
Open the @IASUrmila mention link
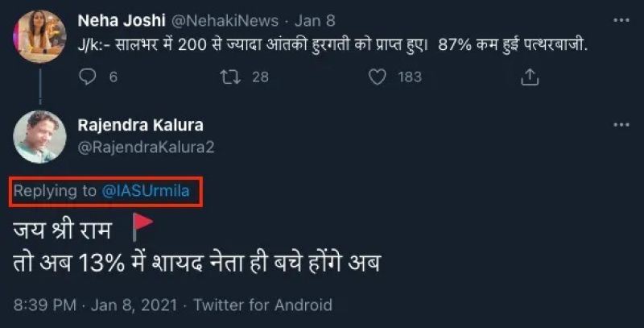click(150, 191)
